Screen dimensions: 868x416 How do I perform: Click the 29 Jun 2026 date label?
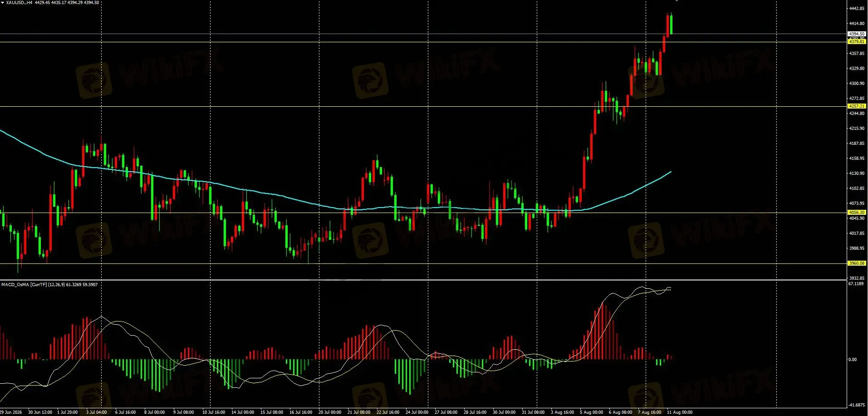tap(11, 412)
